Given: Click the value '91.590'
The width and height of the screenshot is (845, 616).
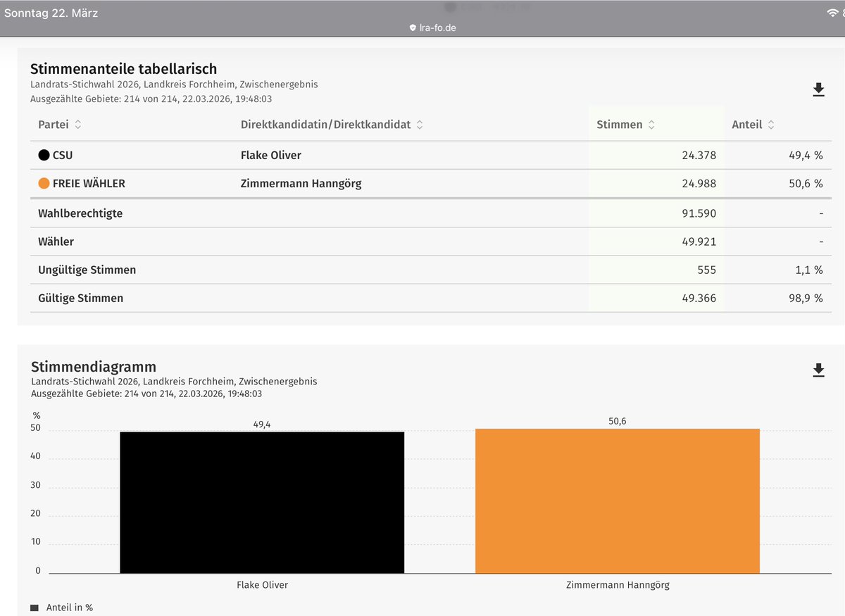Looking at the screenshot, I should click(699, 213).
